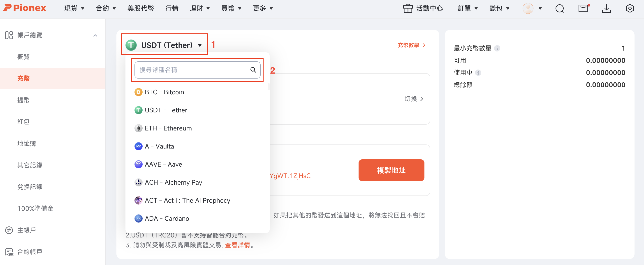Click the user avatar icon
The height and width of the screenshot is (265, 644).
(528, 8)
